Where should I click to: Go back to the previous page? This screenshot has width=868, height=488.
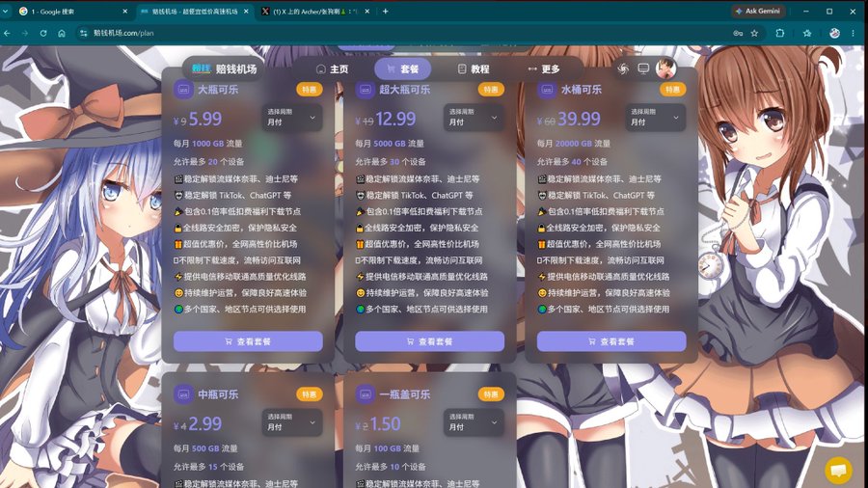[x=7, y=33]
